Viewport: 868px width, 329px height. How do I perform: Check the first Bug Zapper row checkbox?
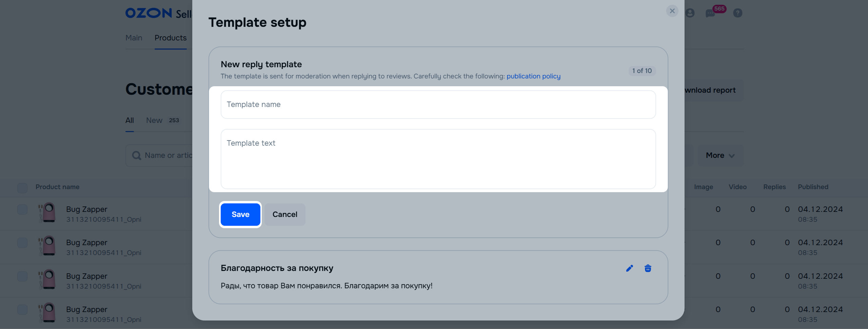[22, 209]
